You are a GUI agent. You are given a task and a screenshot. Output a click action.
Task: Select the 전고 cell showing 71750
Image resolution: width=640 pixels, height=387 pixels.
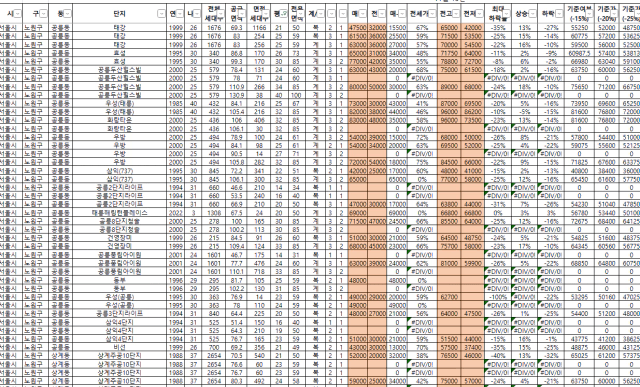point(449,53)
